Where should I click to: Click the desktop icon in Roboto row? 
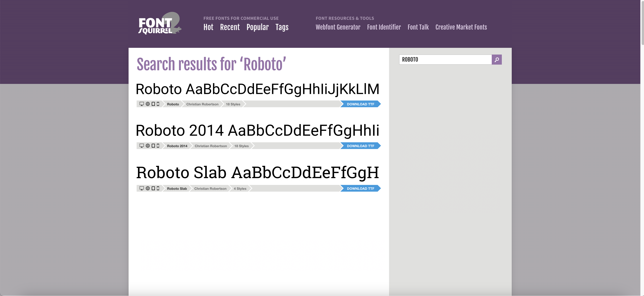point(142,104)
